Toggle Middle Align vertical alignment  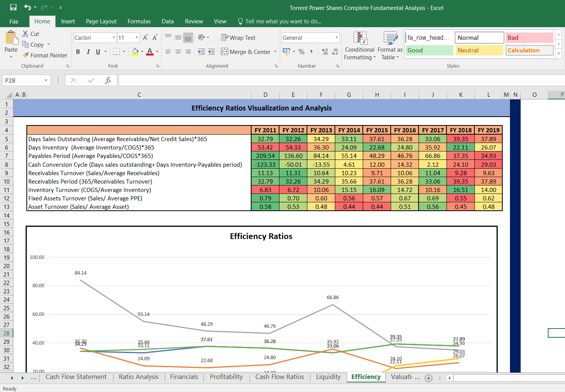tap(178, 37)
